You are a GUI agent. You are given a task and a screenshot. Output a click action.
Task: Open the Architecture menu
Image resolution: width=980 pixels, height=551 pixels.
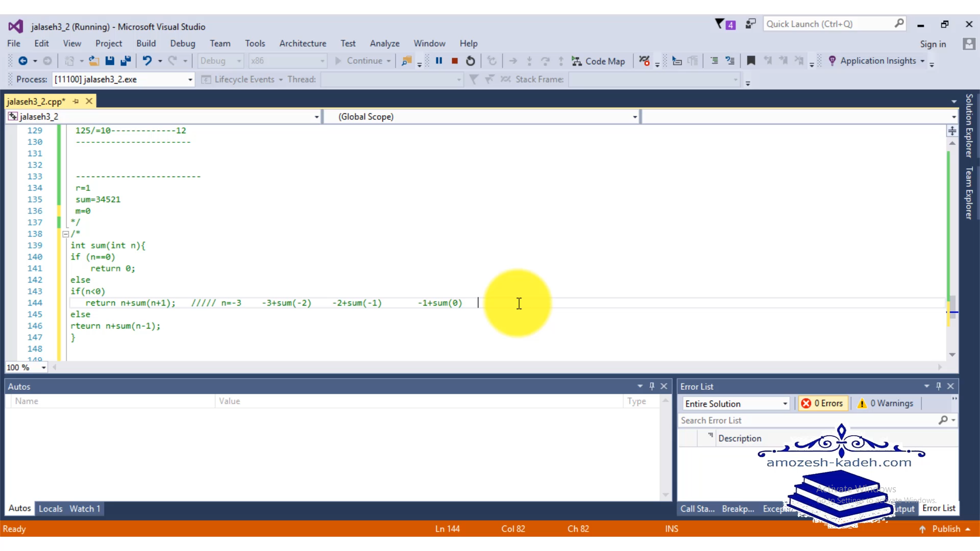[303, 43]
